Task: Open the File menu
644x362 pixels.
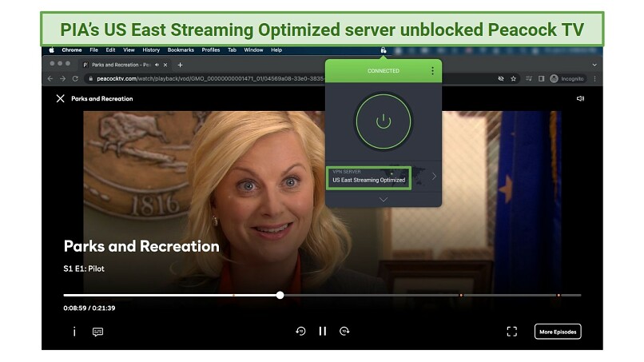Action: coord(94,50)
